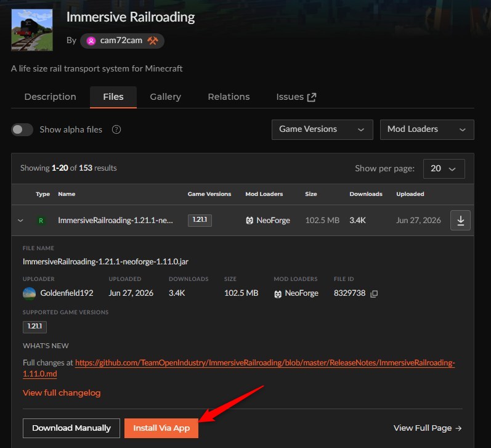Viewport: 491px width, 448px height.
Task: Open the Mod Loaders filter dropdown
Action: click(427, 129)
